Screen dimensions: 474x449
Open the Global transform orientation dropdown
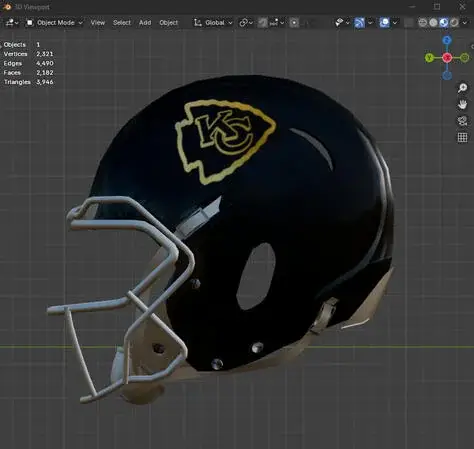(x=213, y=23)
